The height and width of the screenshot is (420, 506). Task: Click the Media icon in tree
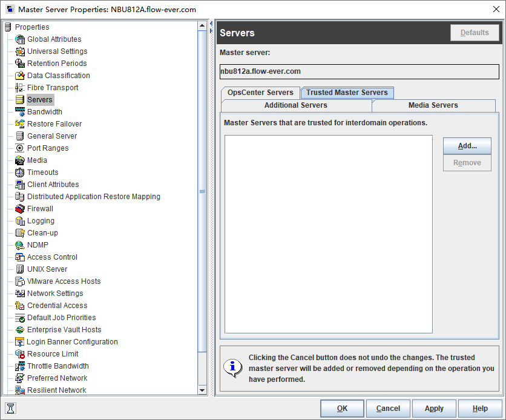pos(20,160)
